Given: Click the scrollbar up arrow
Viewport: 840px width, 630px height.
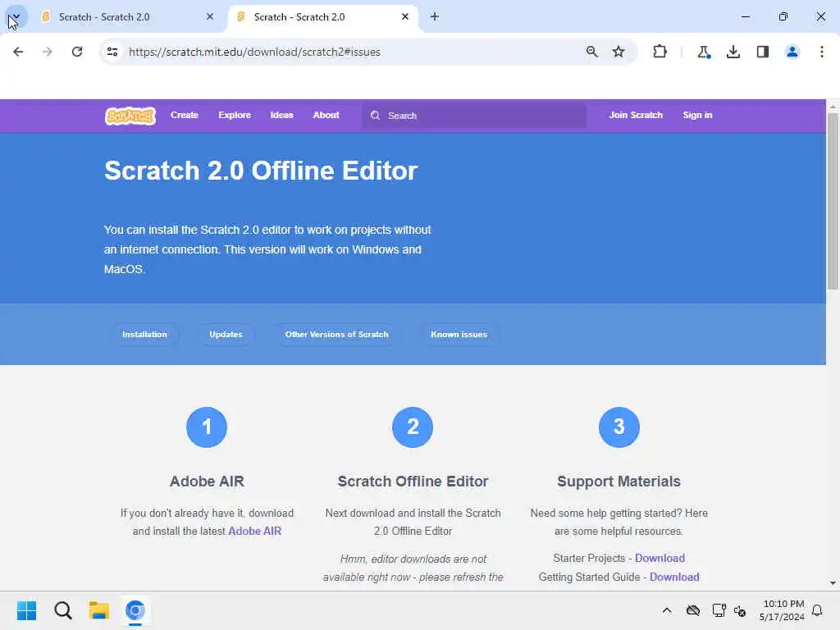Looking at the screenshot, I should click(833, 107).
